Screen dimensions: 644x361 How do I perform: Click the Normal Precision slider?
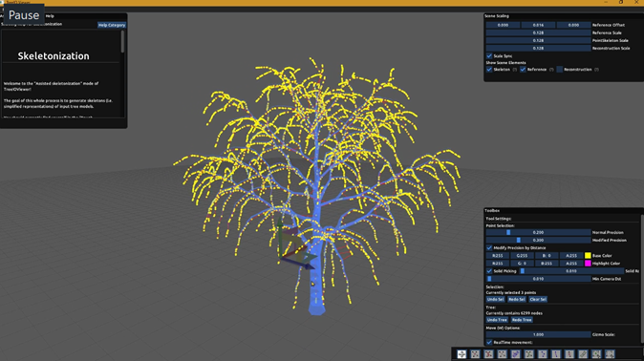tap(538, 232)
